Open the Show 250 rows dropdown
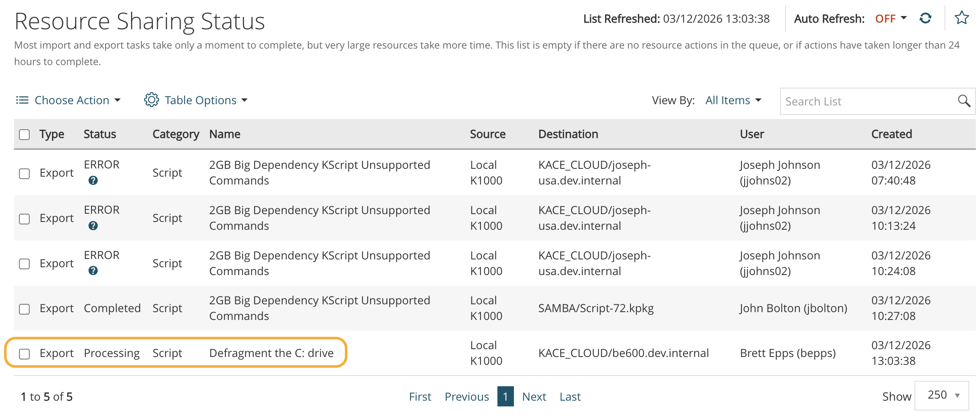980x420 pixels. (x=942, y=395)
